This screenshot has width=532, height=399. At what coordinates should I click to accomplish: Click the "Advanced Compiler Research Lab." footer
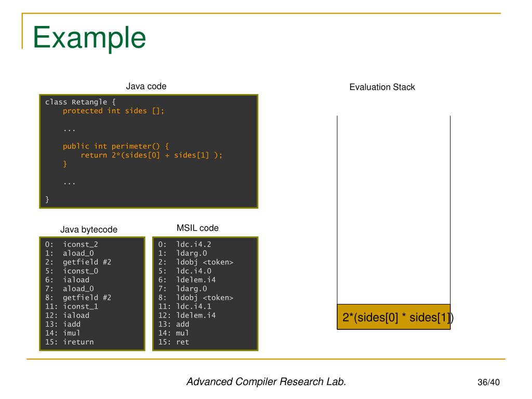pyautogui.click(x=266, y=382)
